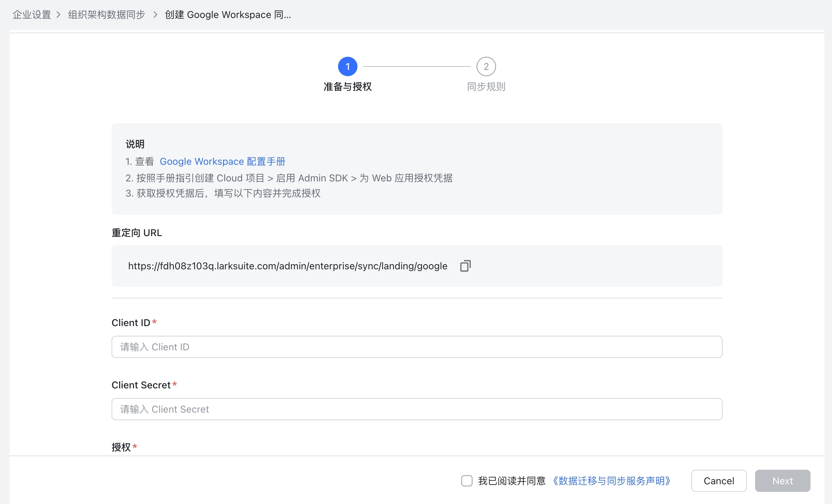Click the Cancel button
This screenshot has height=504, width=832.
pos(719,481)
